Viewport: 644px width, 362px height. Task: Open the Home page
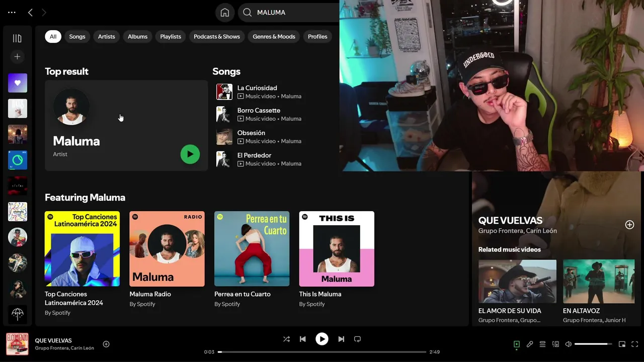tap(225, 13)
